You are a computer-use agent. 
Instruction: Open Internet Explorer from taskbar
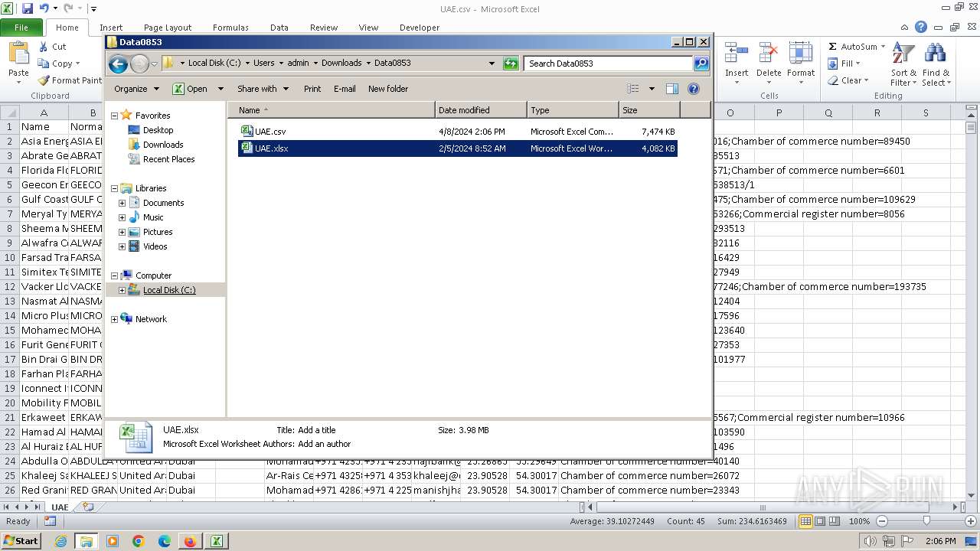(x=60, y=541)
